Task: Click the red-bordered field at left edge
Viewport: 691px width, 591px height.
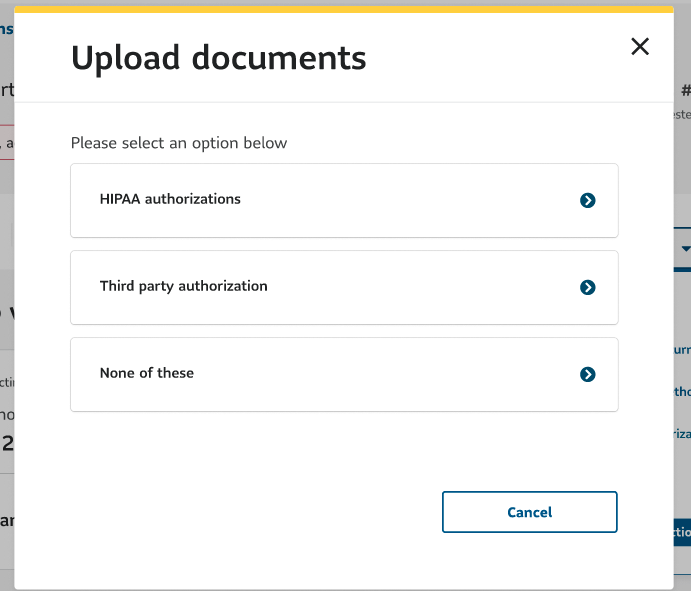Action: 6,140
